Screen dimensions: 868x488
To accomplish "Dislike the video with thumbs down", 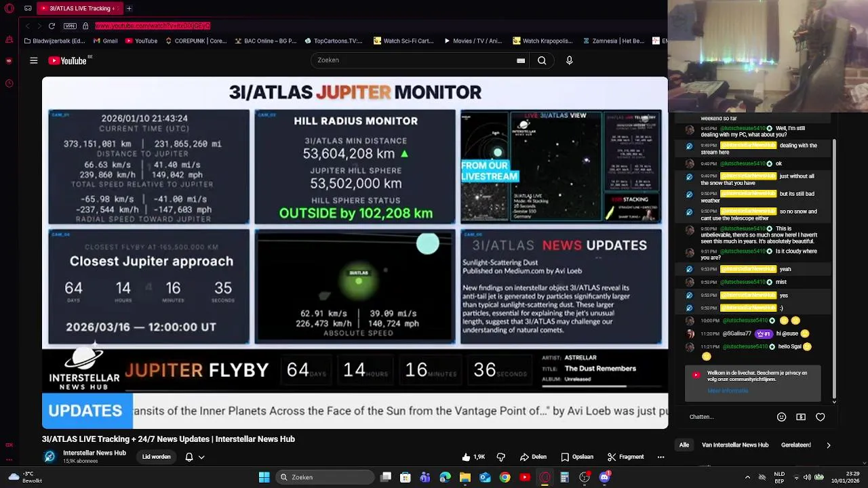I will (x=501, y=457).
